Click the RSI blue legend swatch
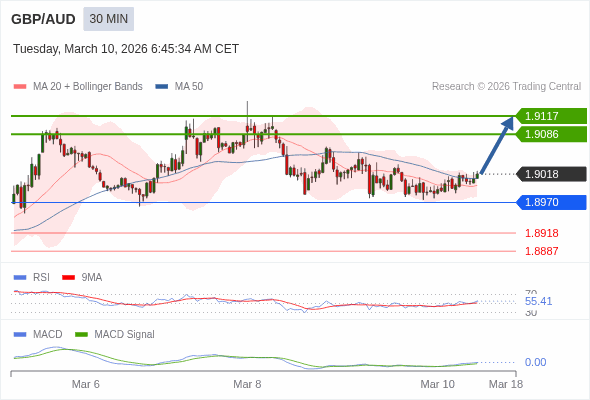Viewport: 590px width, 400px height. 20,278
